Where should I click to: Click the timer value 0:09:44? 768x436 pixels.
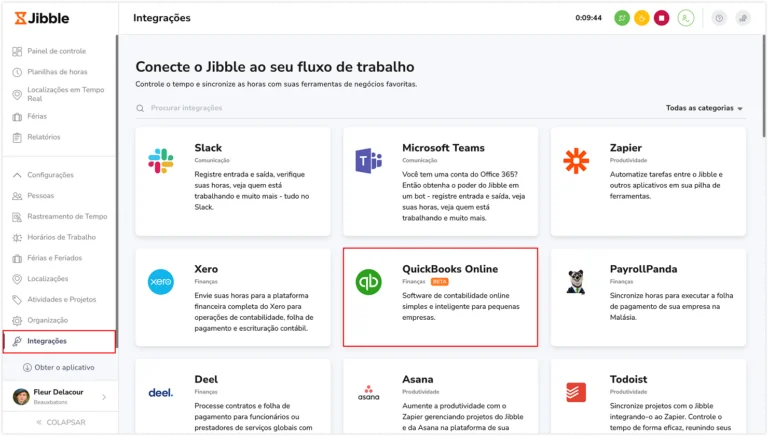pos(588,18)
